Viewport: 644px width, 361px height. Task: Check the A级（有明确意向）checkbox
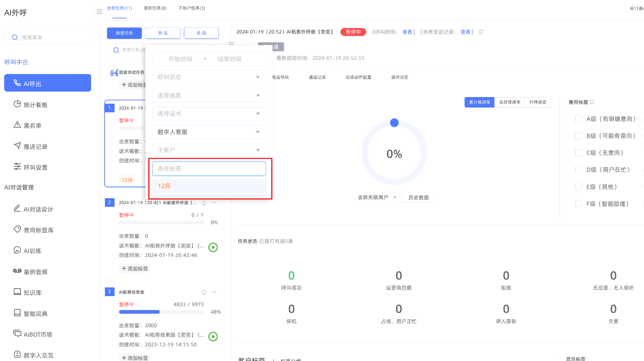[579, 119]
